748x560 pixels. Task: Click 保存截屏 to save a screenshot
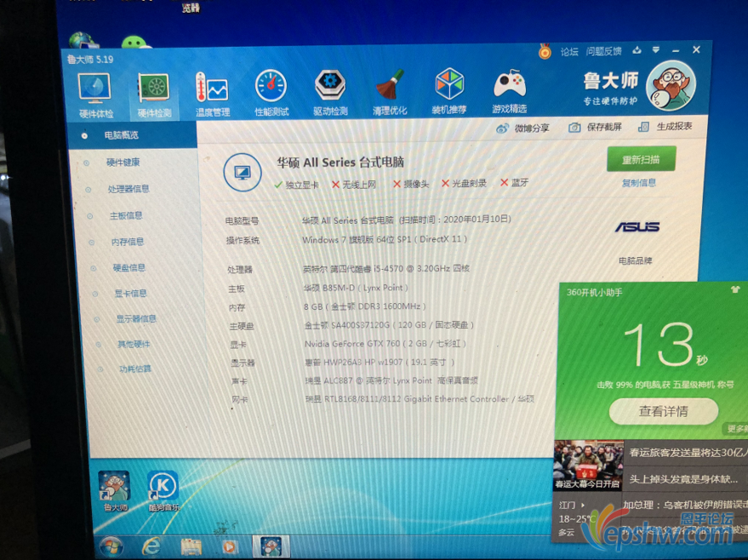596,127
